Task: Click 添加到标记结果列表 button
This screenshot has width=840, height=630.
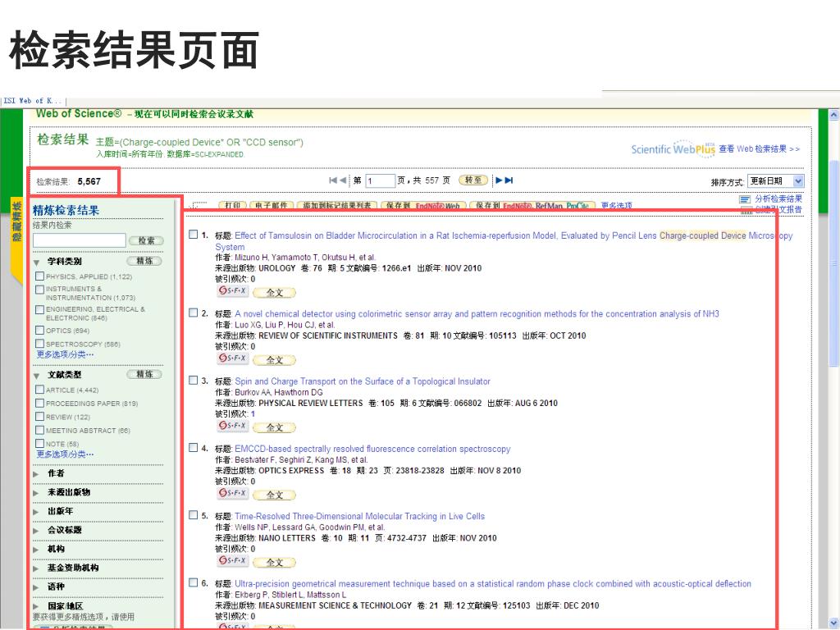Action: click(337, 206)
